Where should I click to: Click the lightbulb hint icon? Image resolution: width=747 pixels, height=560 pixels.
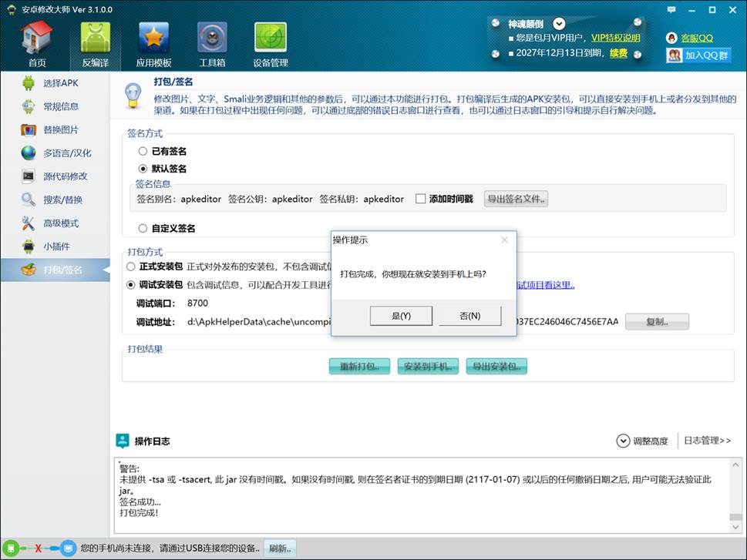point(133,96)
